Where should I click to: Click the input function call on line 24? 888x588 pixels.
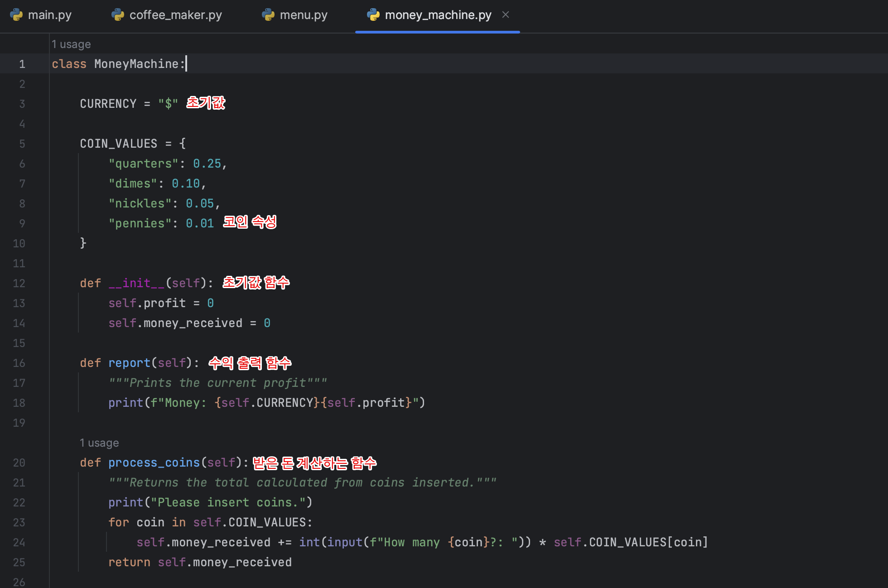pos(345,543)
